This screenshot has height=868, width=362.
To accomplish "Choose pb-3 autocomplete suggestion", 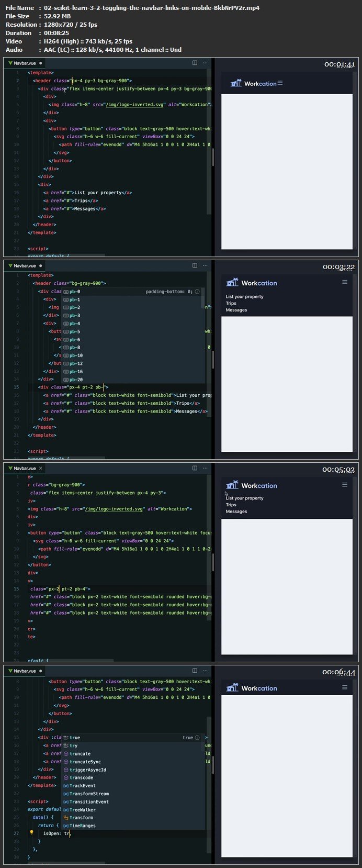I will click(132, 316).
